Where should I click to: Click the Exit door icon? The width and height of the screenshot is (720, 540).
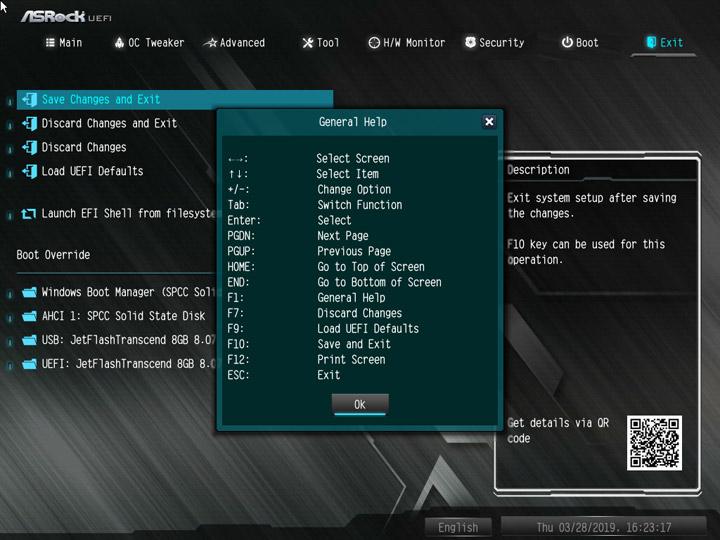[651, 42]
